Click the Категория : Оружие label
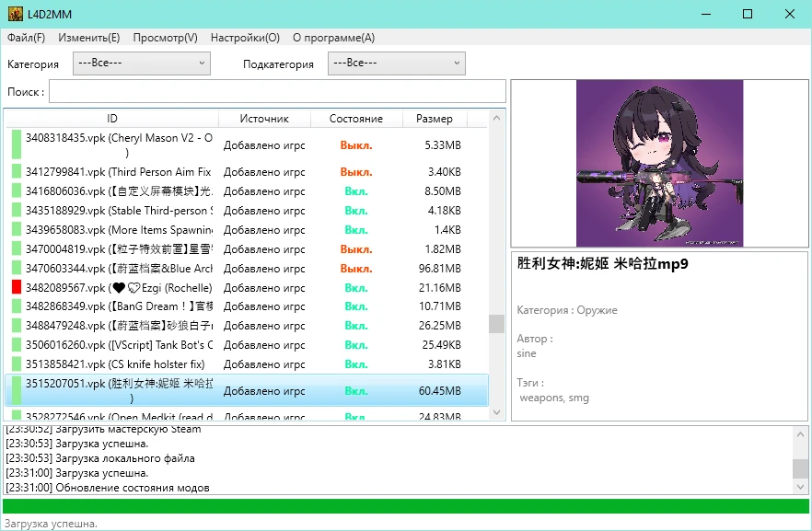This screenshot has height=531, width=812. coord(567,310)
